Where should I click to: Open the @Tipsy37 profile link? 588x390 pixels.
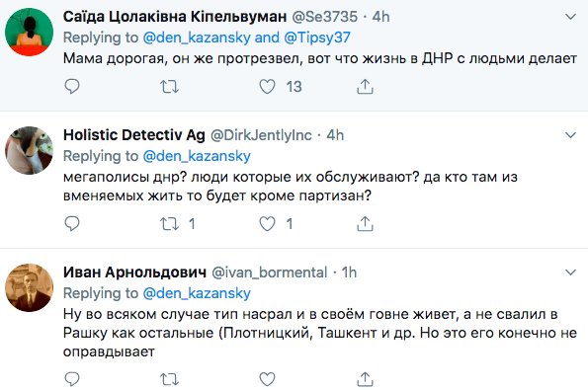317,38
